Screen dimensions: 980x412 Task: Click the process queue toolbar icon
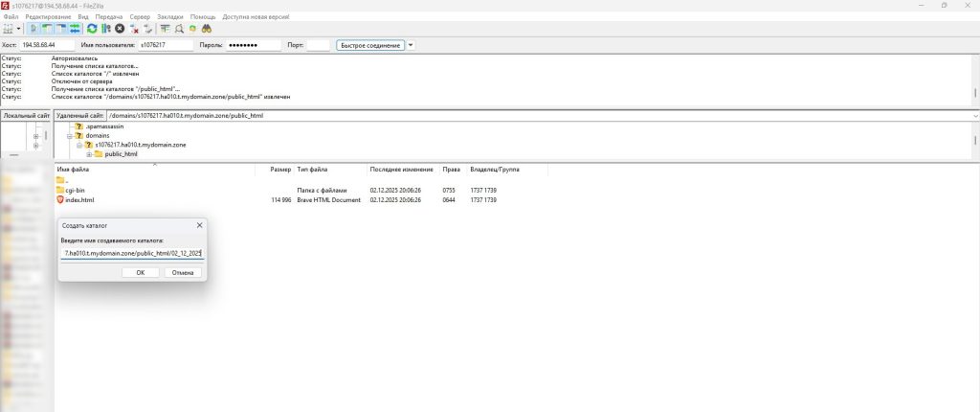105,30
